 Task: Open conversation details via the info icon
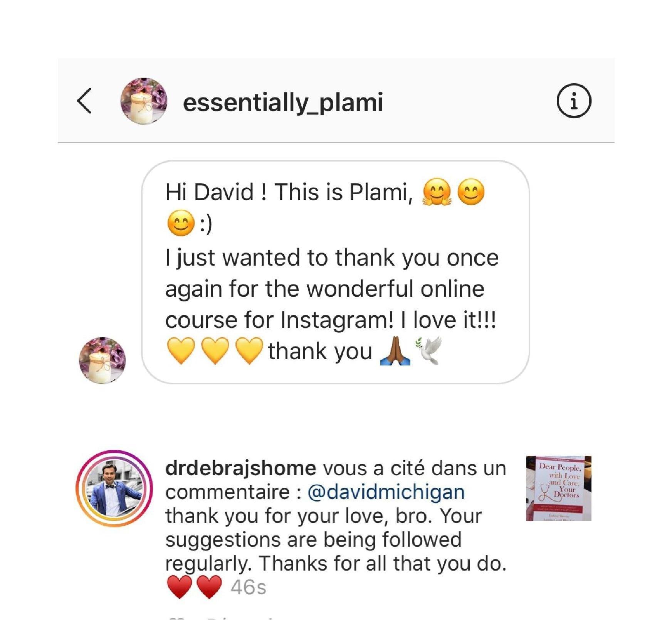coord(573,101)
